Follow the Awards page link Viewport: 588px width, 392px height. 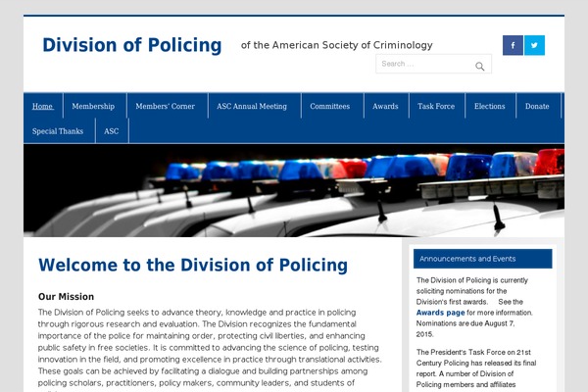(441, 313)
